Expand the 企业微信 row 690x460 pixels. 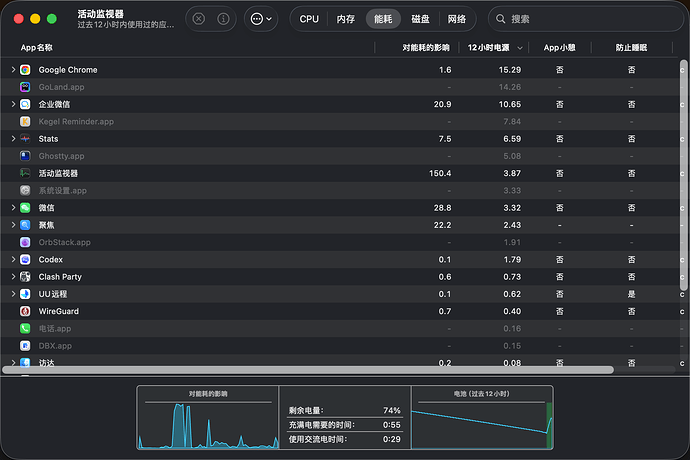tap(13, 104)
